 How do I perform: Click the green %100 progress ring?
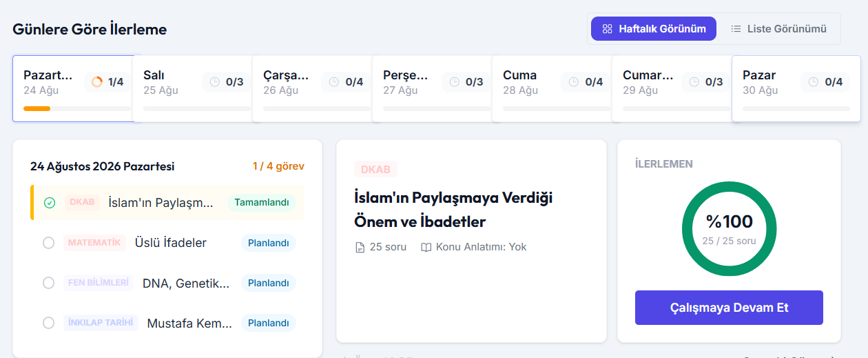(x=729, y=229)
